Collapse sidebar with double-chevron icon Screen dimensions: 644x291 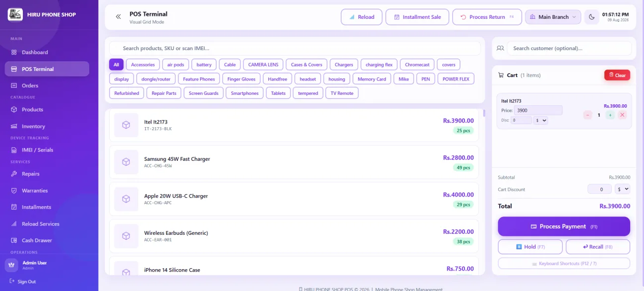click(118, 17)
